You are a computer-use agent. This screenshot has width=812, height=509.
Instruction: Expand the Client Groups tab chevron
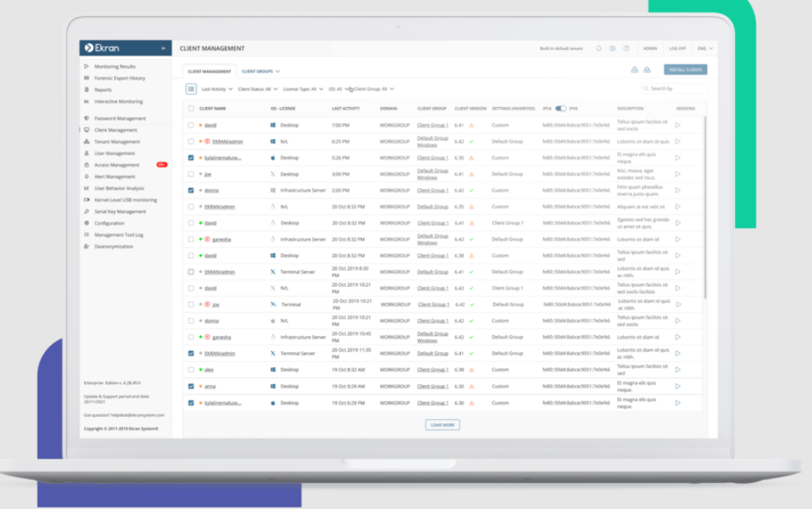pyautogui.click(x=277, y=71)
